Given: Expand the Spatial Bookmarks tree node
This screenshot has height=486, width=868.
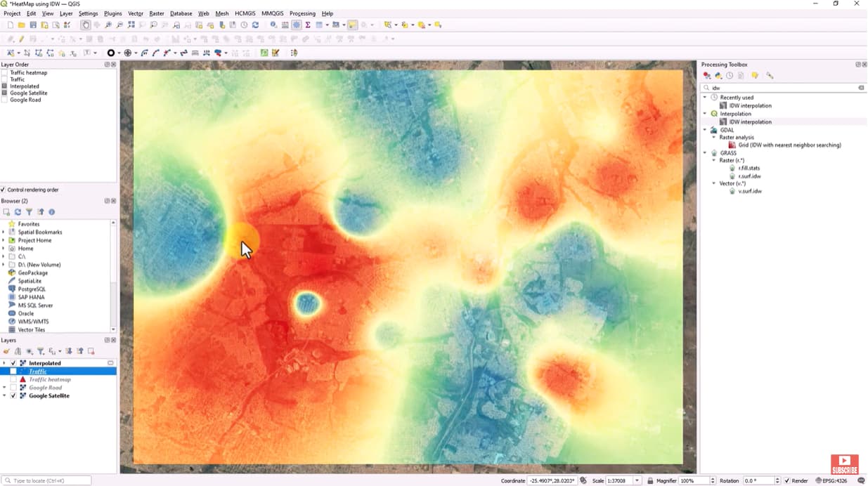Looking at the screenshot, I should pyautogui.click(x=4, y=232).
